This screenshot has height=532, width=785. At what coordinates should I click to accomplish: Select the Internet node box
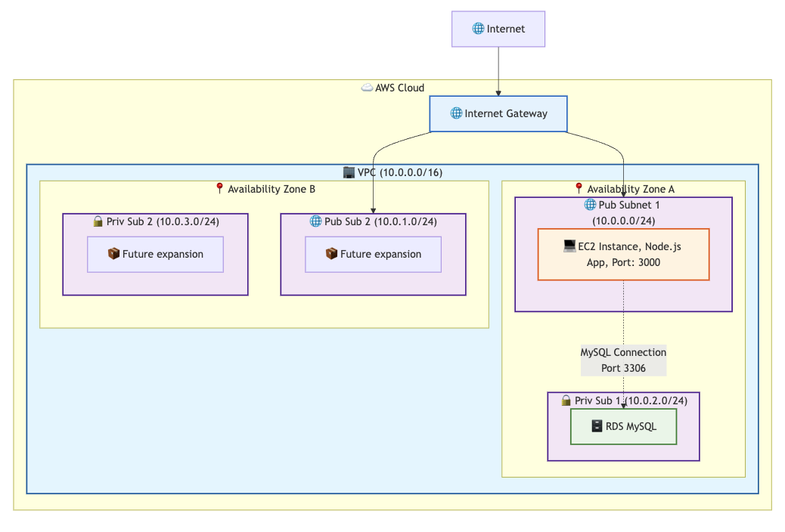tap(498, 29)
